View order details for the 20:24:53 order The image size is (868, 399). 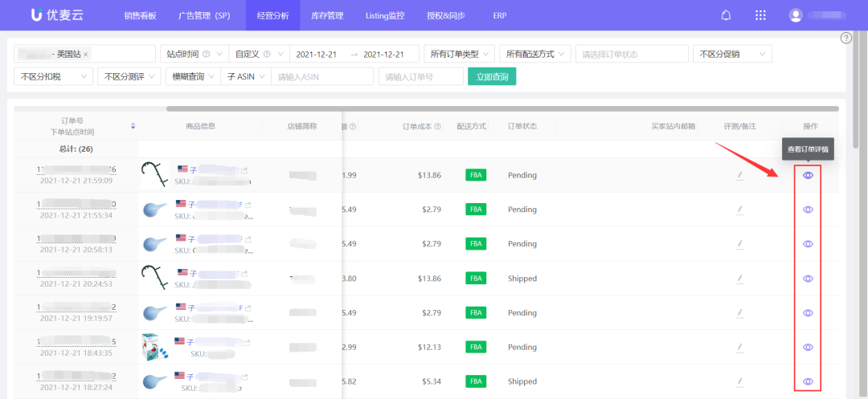point(808,279)
